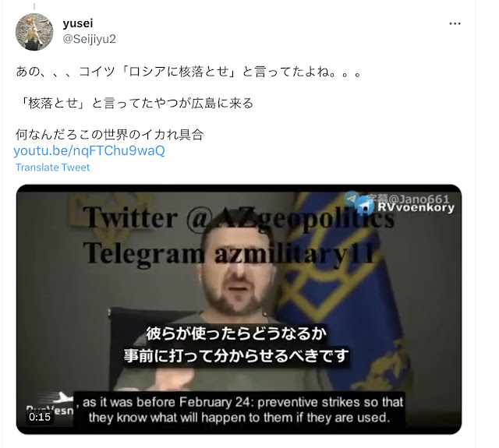This screenshot has width=499, height=448.
Task: Open the three-dot more options menu
Action: pos(455,23)
